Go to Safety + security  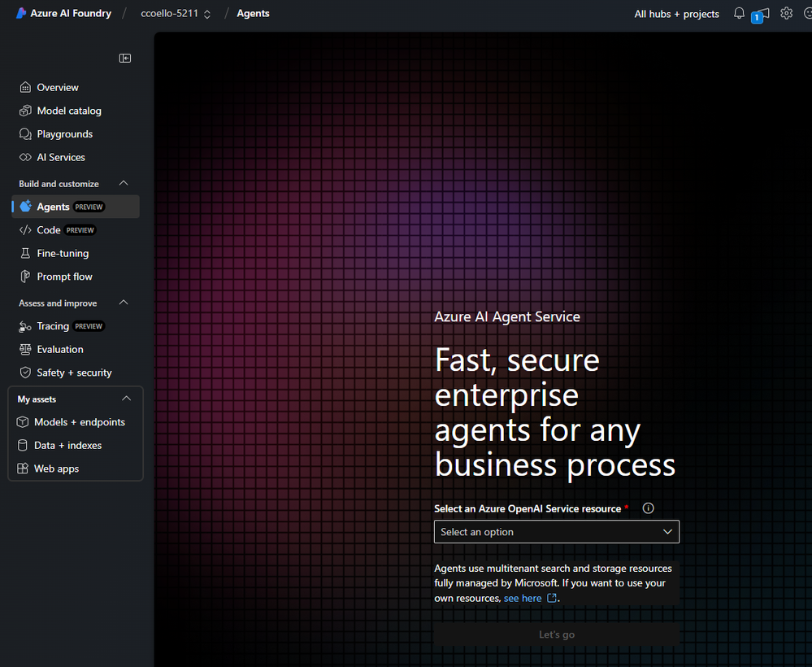[76, 373]
